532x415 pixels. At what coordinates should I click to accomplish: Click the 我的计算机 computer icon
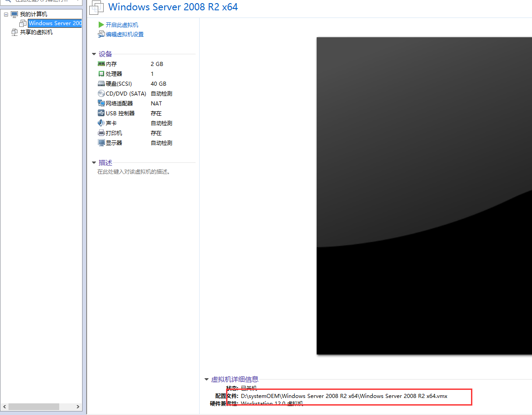click(x=14, y=14)
